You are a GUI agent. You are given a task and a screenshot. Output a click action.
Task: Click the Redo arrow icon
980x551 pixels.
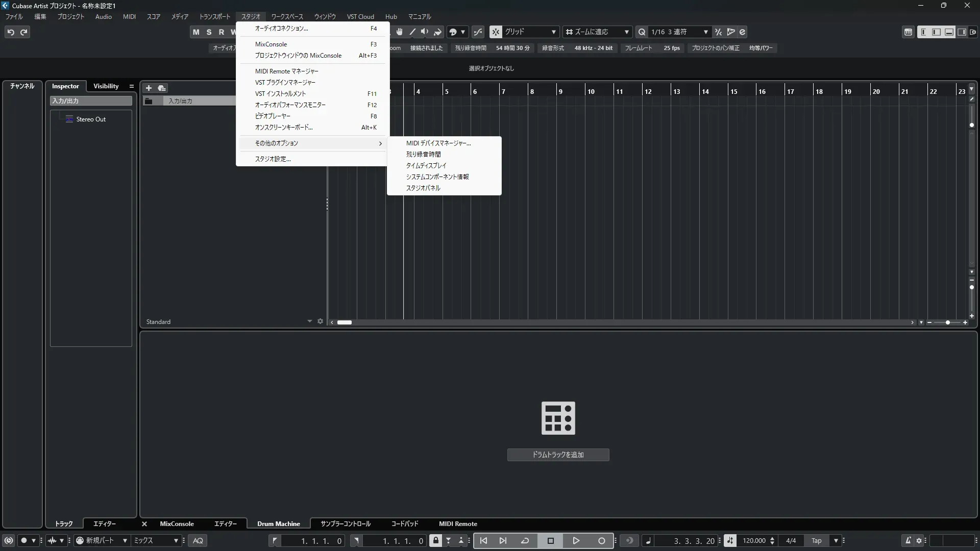coord(23,32)
